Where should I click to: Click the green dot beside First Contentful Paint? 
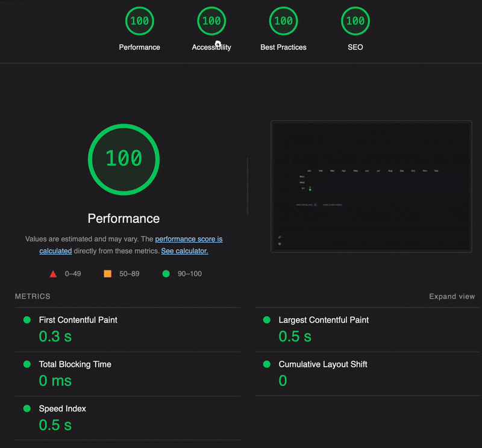click(x=27, y=320)
